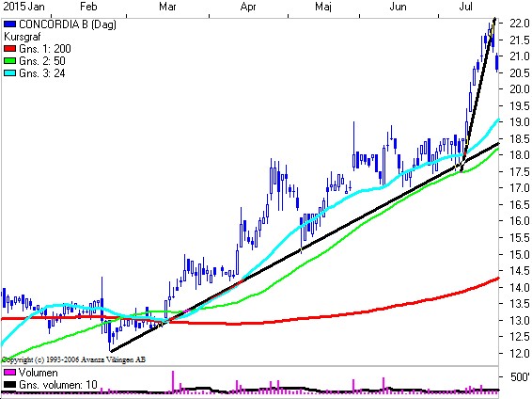The image size is (532, 399).
Task: Click the 'Feb' time axis label
Action: [x=88, y=7]
